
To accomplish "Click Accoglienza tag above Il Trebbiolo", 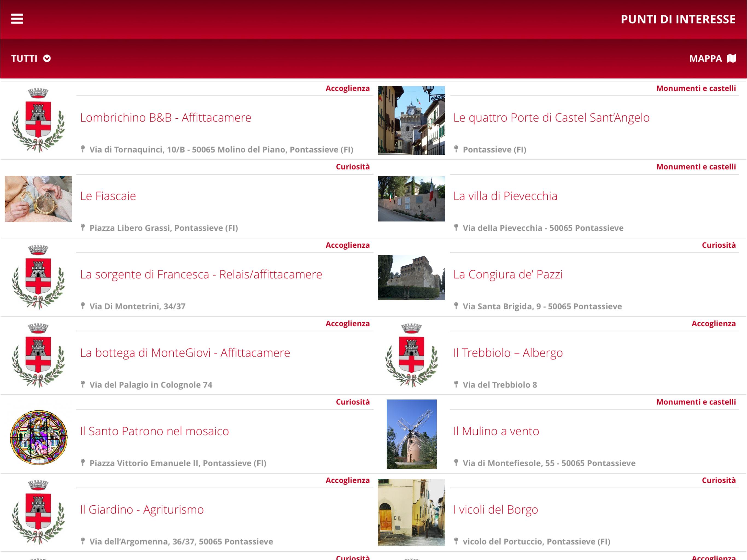I will 714,323.
